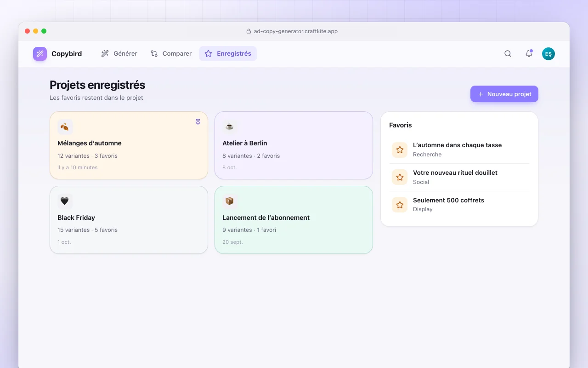The width and height of the screenshot is (588, 368).
Task: Click the Copybird brand name
Action: pos(67,54)
